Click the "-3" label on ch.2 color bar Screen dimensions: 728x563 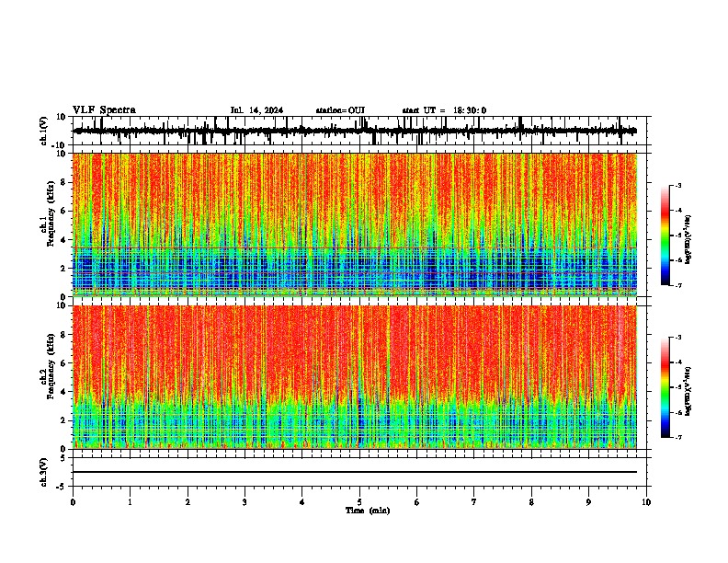pyautogui.click(x=677, y=338)
